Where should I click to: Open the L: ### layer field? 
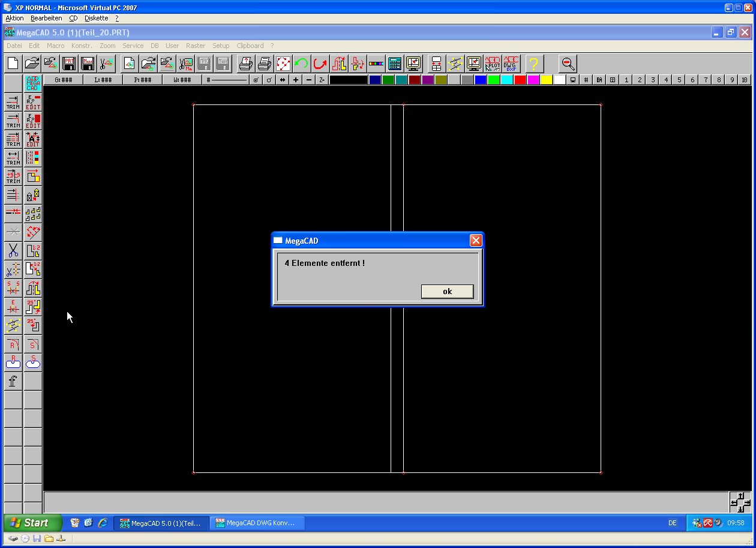[103, 80]
